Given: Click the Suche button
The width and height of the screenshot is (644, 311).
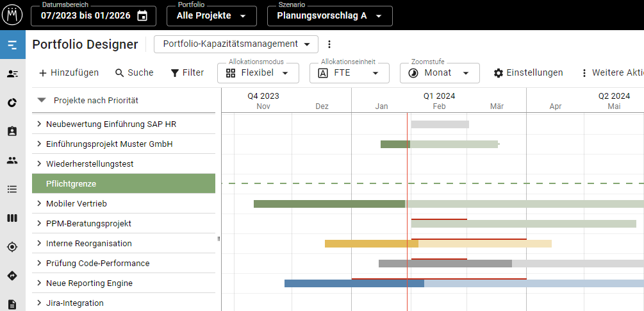Looking at the screenshot, I should coord(135,73).
